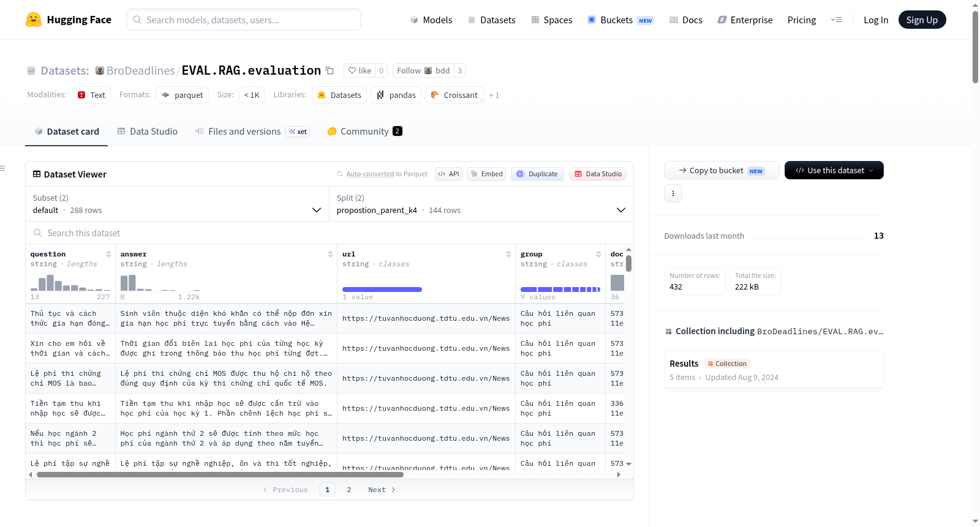The image size is (980, 527).
Task: Click the answer length histogram
Action: [x=160, y=283]
